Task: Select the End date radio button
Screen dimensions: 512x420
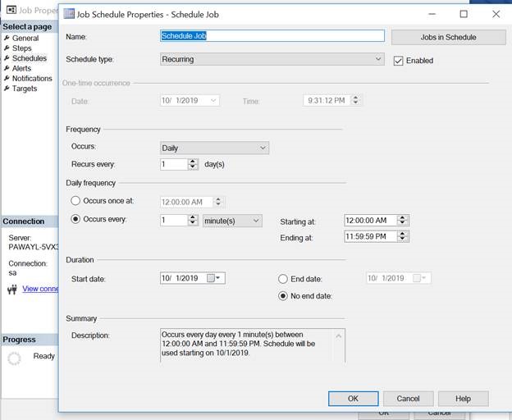Action: coord(284,278)
